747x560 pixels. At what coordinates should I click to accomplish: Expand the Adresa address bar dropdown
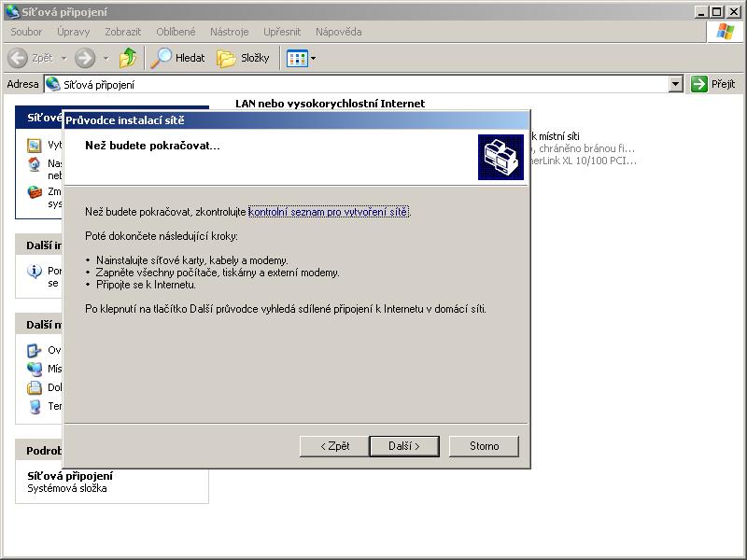[x=676, y=84]
